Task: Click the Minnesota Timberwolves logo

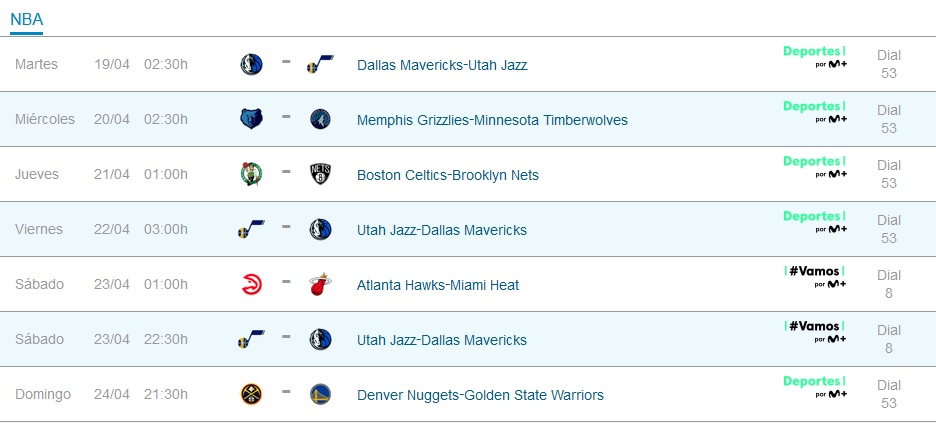Action: coord(321,119)
